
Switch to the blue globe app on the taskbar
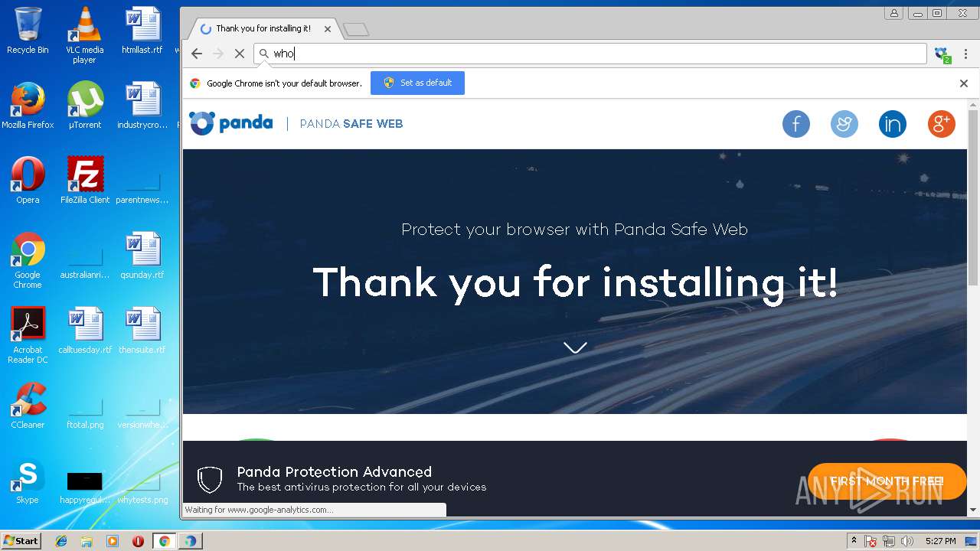pyautogui.click(x=190, y=541)
